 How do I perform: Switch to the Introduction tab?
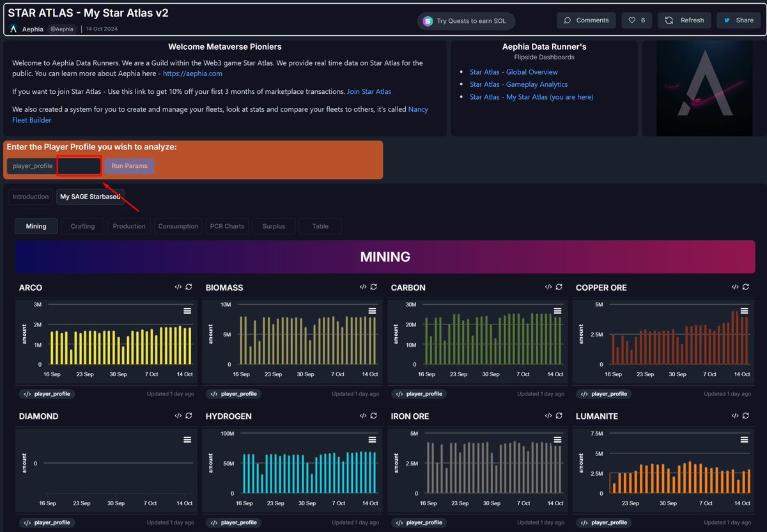[31, 197]
